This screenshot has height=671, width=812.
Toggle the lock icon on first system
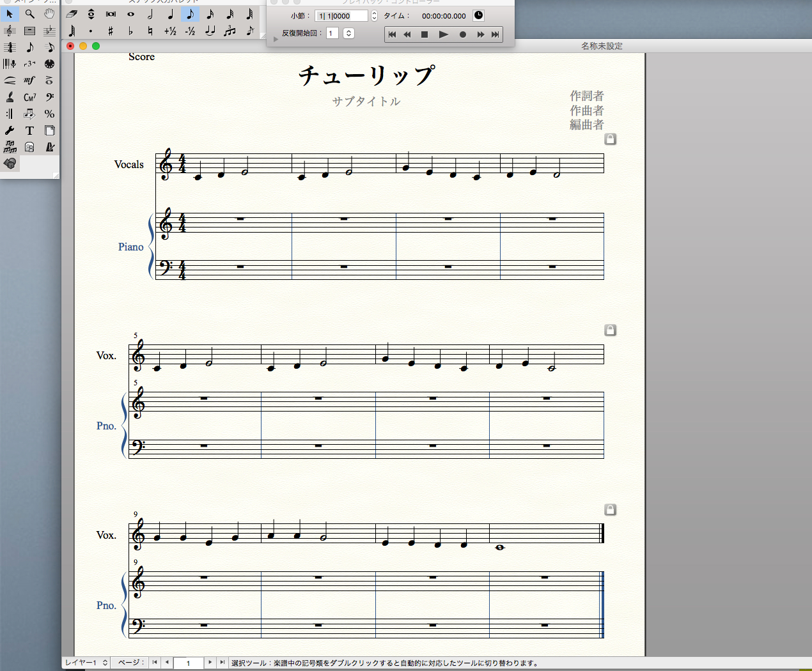click(x=611, y=139)
